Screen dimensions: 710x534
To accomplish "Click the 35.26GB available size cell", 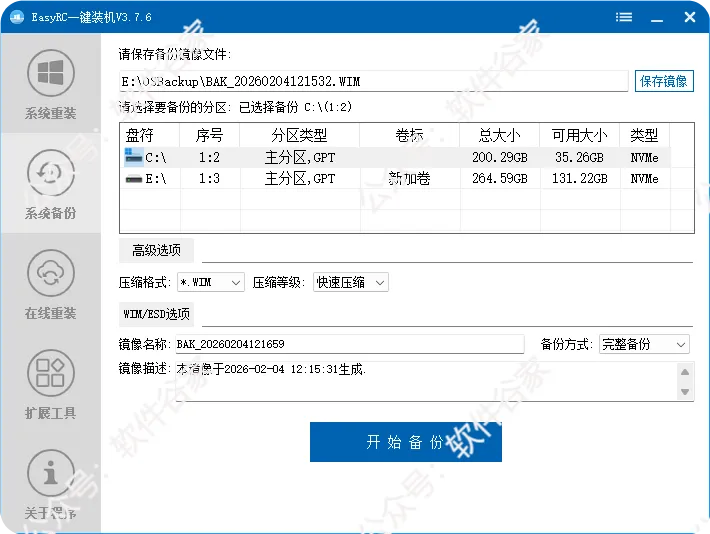I will coord(580,157).
